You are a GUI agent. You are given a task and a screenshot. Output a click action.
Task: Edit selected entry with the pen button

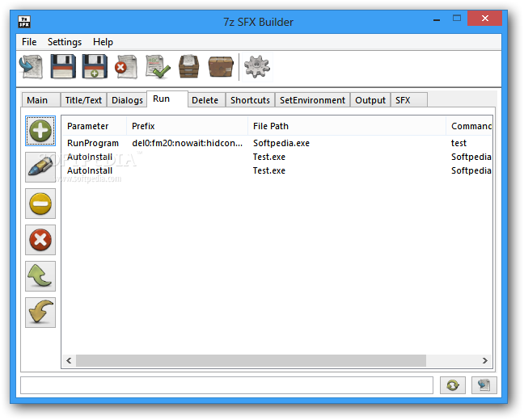pyautogui.click(x=40, y=167)
